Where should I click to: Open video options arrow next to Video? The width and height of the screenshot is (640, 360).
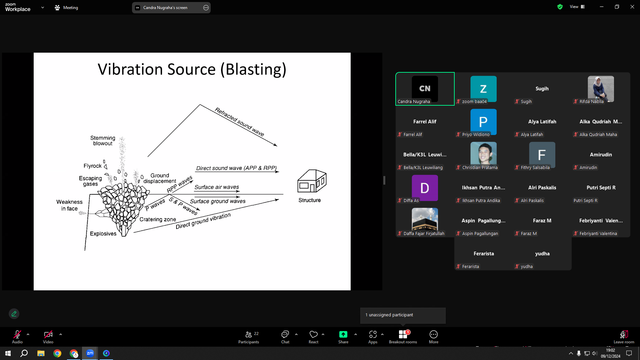(60, 335)
